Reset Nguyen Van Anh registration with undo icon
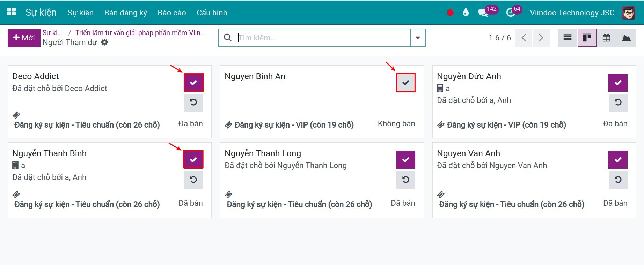Viewport: 644px width, 265px height. pos(618,180)
